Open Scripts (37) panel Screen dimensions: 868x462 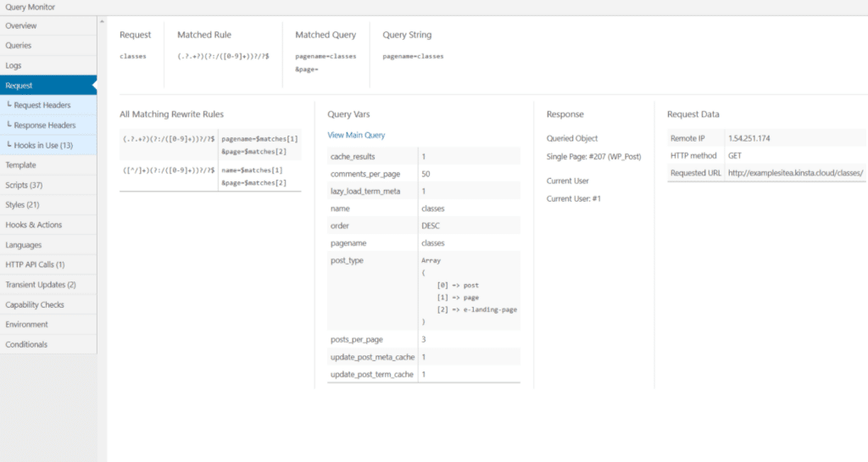tap(24, 185)
